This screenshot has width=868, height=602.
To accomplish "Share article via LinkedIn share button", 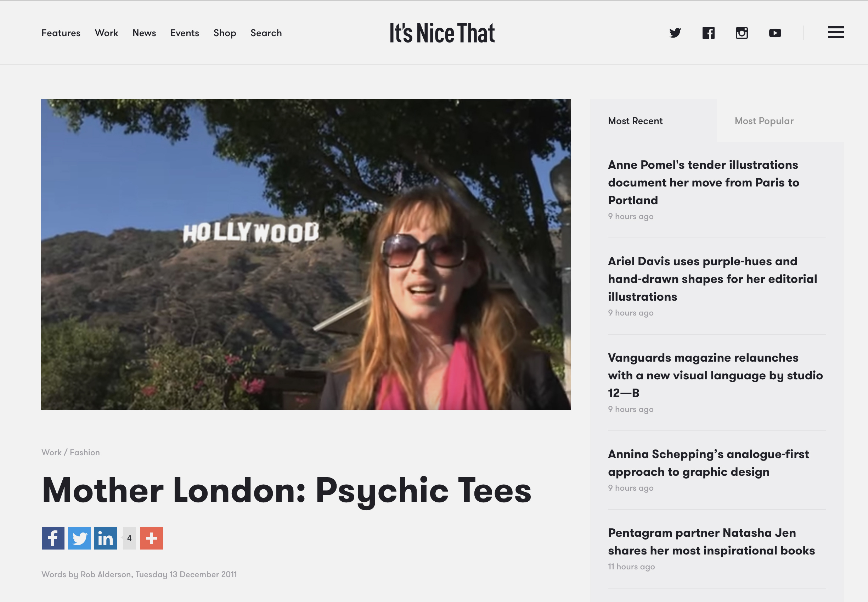I will pos(106,538).
